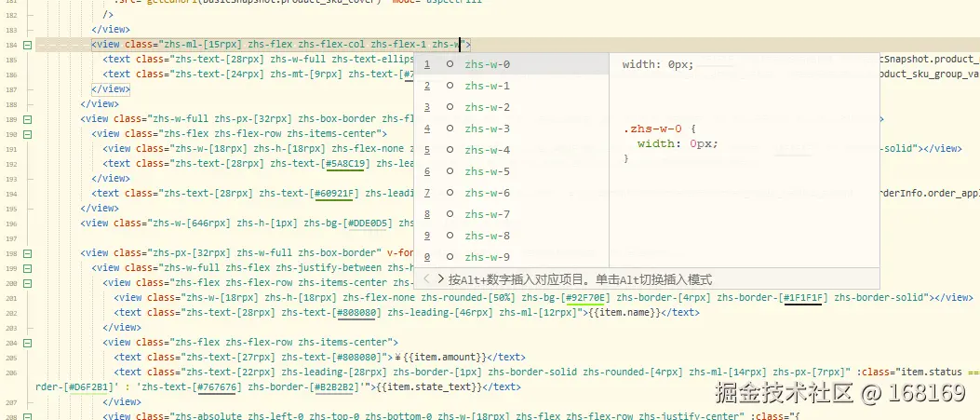
Task: Click the {{item.amount}} expression
Action: pos(446,358)
